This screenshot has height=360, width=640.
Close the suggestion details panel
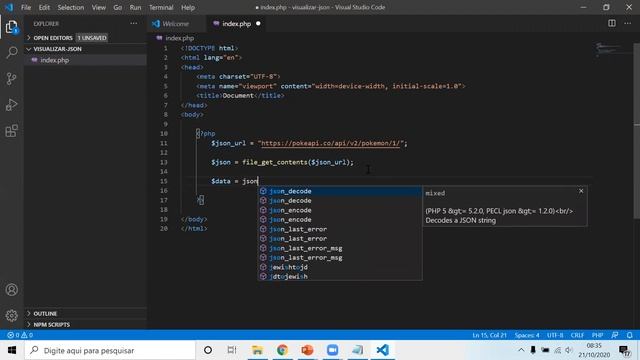pos(581,191)
